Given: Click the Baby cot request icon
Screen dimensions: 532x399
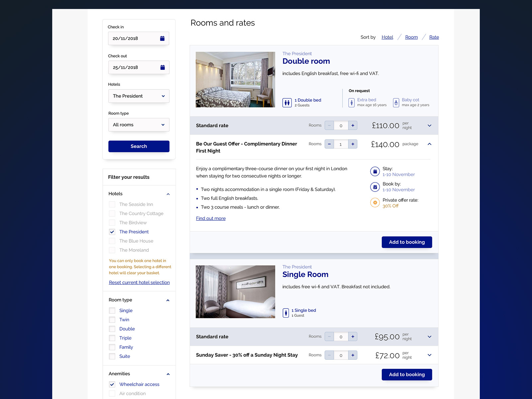Looking at the screenshot, I should 396,102.
